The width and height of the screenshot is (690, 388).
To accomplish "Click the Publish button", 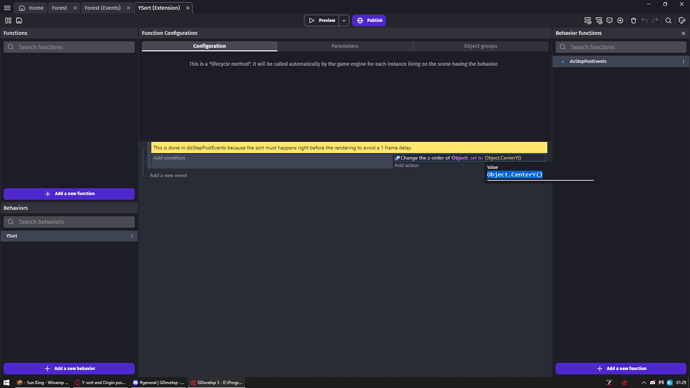I will tap(369, 20).
